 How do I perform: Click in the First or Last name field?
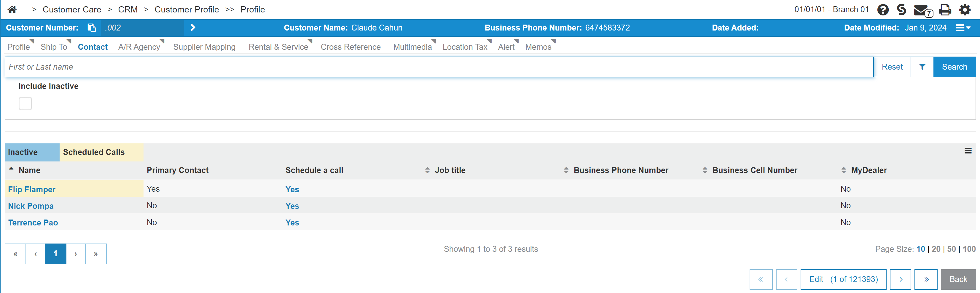click(439, 67)
